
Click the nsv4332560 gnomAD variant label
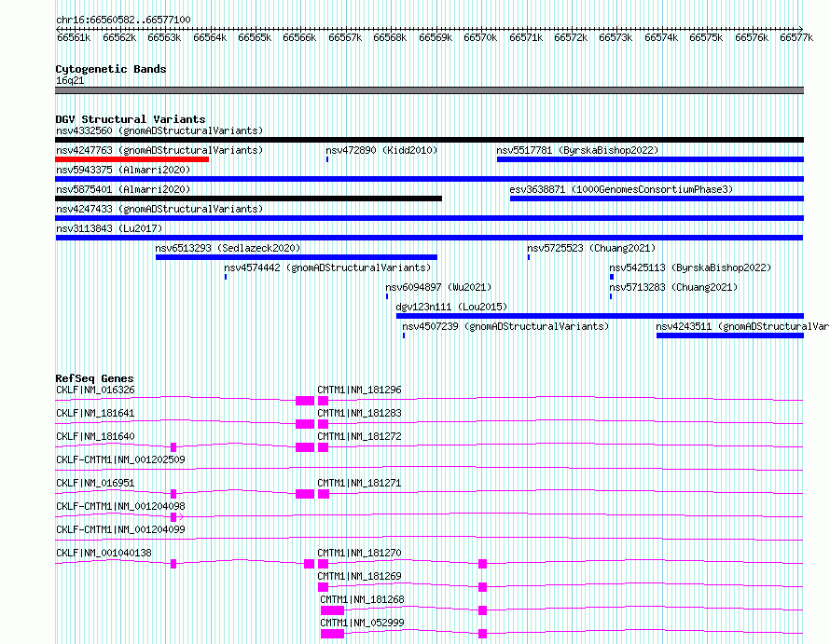click(x=159, y=130)
